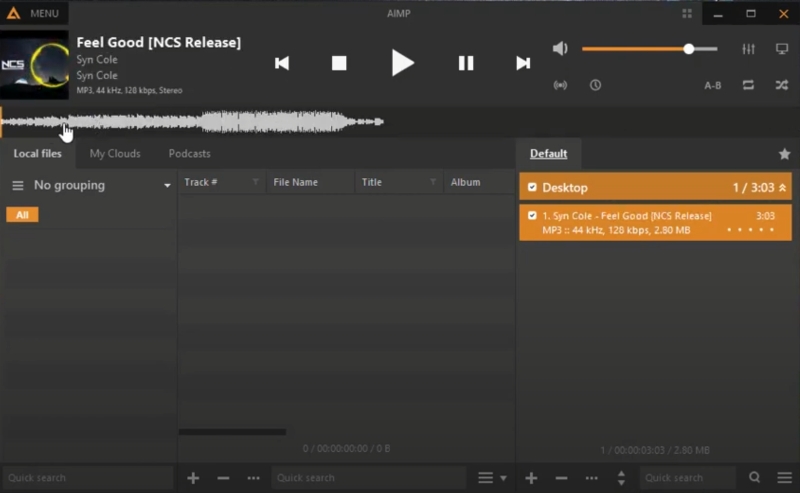Viewport: 800px width, 493px height.
Task: Stop playback with the square button
Action: pos(339,63)
